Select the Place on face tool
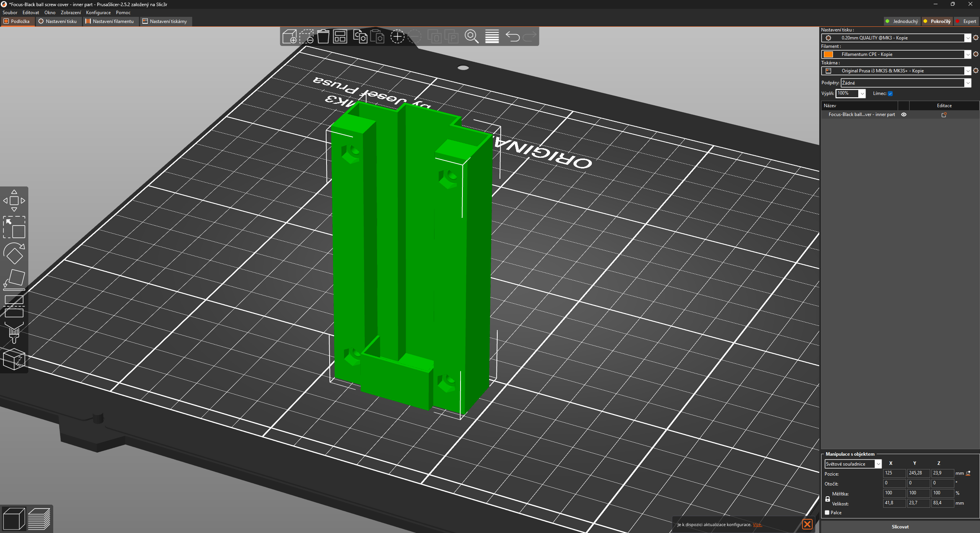This screenshot has height=533, width=980. (14, 280)
